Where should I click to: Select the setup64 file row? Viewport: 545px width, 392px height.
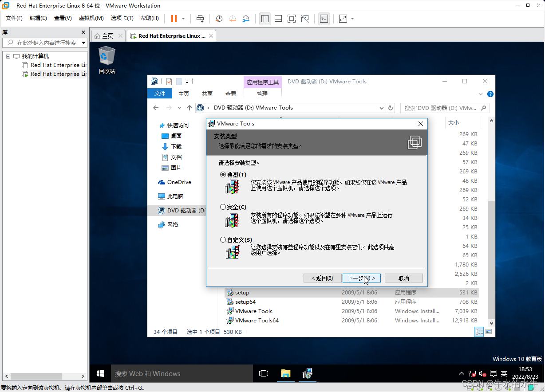(351, 302)
